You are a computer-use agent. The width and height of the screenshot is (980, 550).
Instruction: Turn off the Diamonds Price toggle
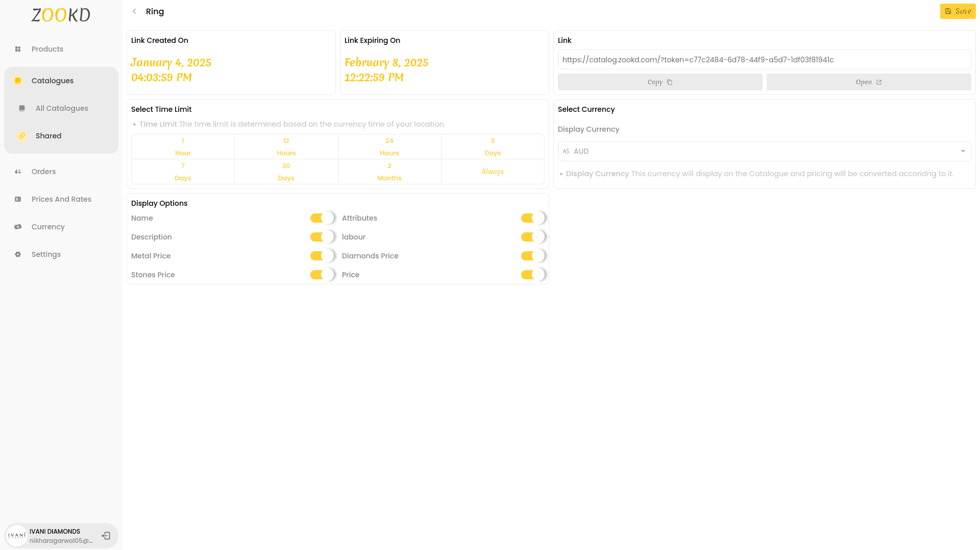tap(533, 255)
